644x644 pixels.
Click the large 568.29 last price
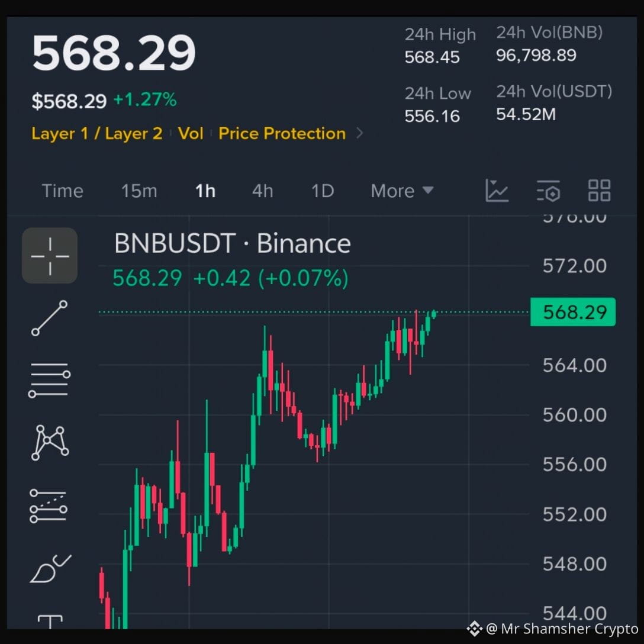tap(114, 53)
